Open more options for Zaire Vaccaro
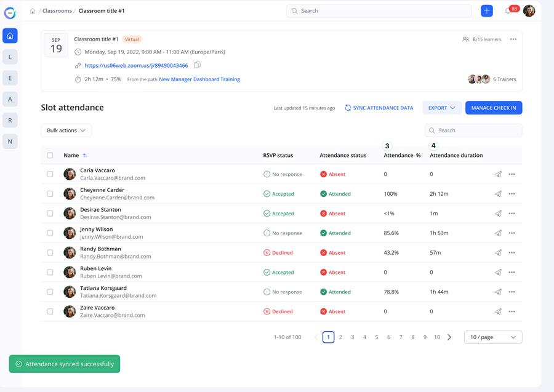 (x=512, y=311)
